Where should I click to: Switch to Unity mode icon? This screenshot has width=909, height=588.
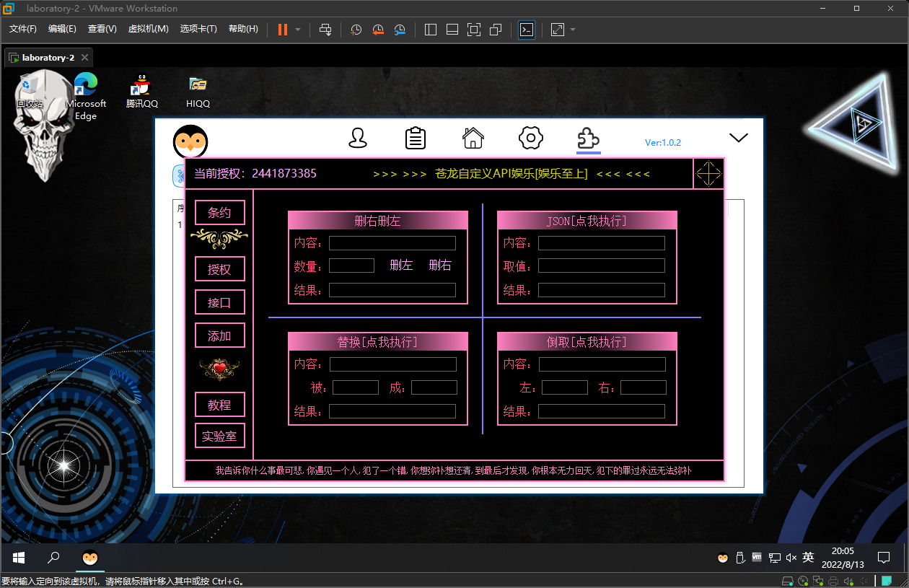496,30
